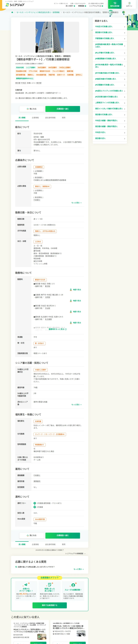
Task: Click chevron for JR中央本線(東京～塩尻) jobs
Action: 124,66
